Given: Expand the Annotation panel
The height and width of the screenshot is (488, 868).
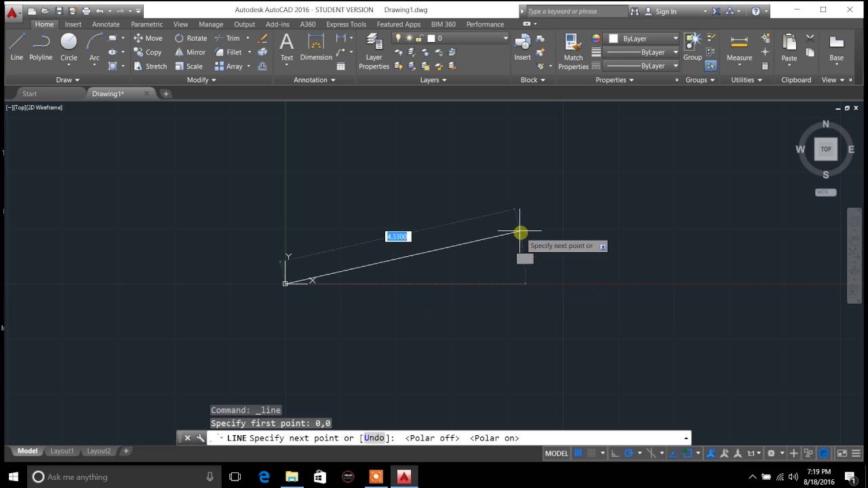Looking at the screenshot, I should [x=315, y=80].
